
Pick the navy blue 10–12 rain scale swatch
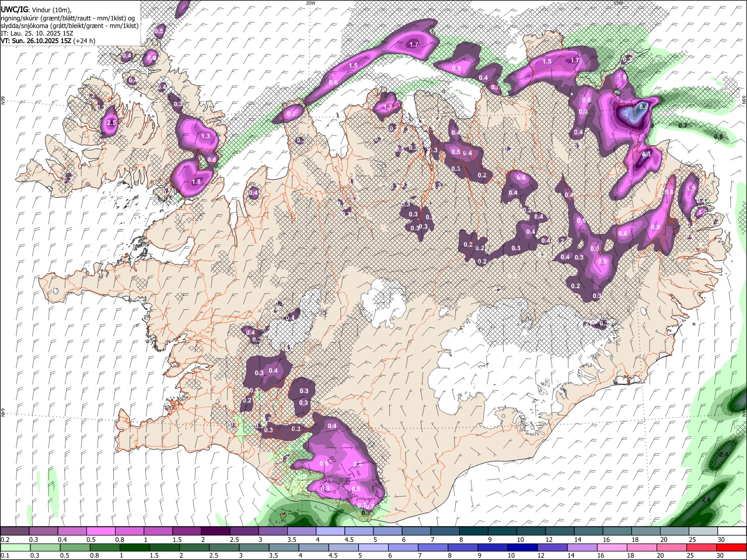tap(522, 548)
